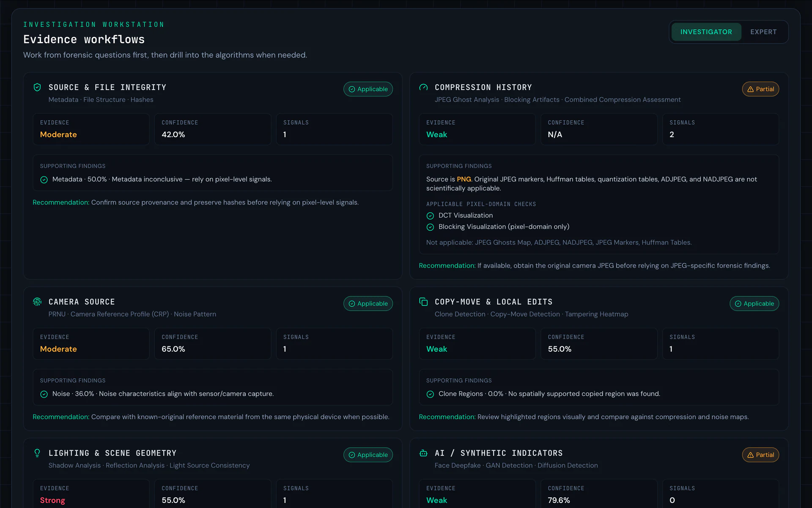812x508 pixels.
Task: Click the check icon next to Noise finding
Action: point(44,395)
